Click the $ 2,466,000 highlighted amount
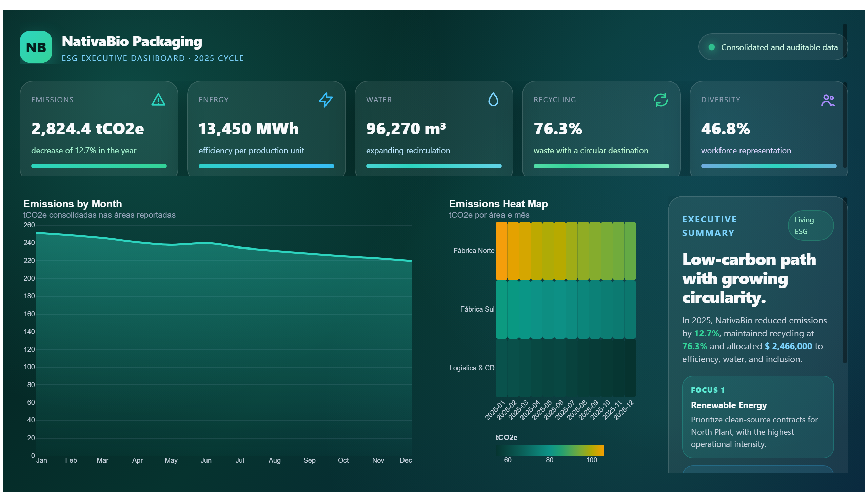The image size is (868, 495). click(788, 346)
